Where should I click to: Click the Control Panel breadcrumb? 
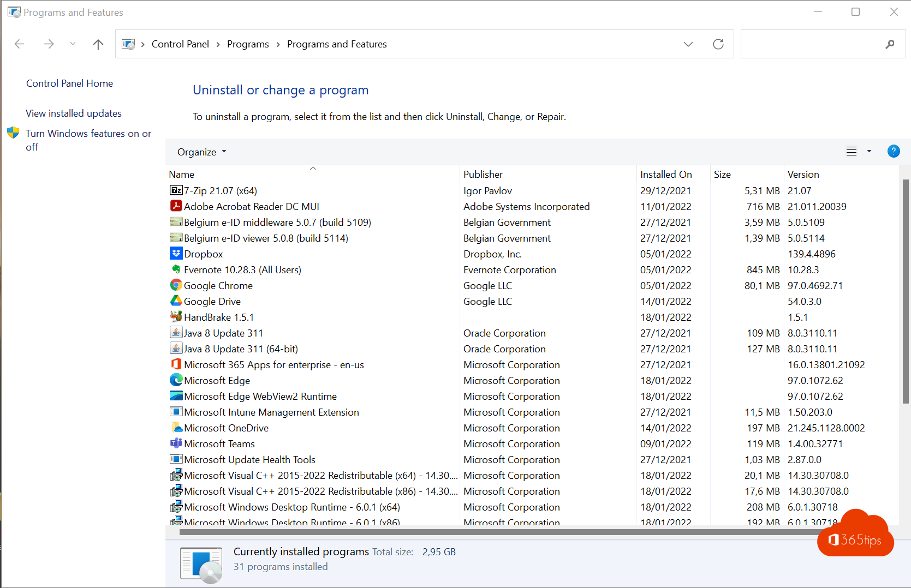pyautogui.click(x=180, y=44)
